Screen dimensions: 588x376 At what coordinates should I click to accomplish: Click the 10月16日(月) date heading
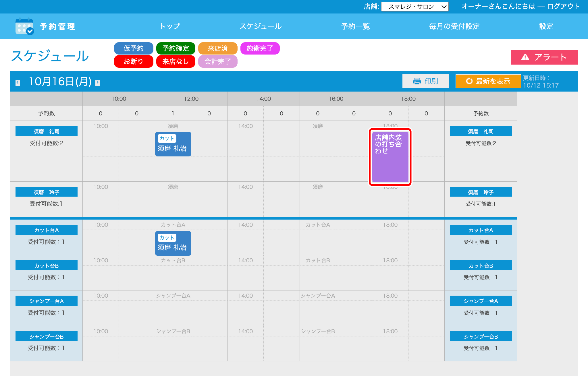[x=60, y=82]
